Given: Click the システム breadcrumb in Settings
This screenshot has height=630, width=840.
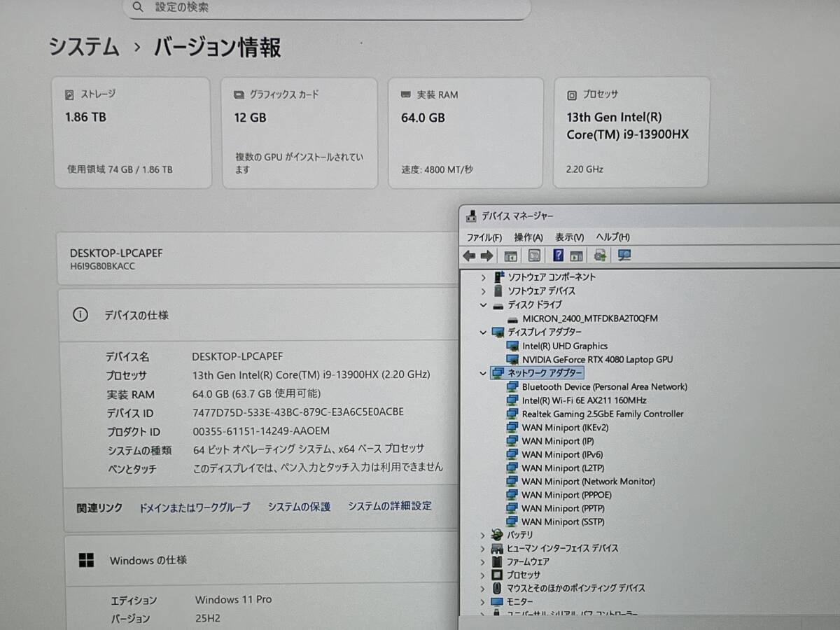Looking at the screenshot, I should (85, 47).
